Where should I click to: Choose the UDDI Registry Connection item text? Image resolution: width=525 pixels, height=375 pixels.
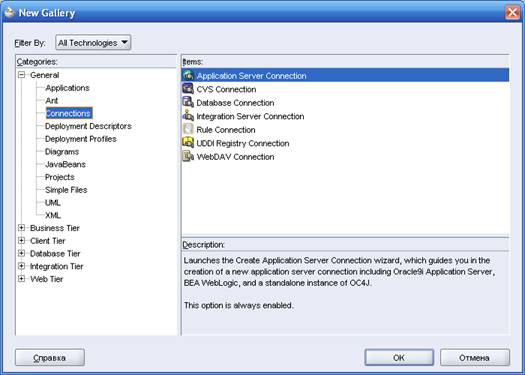click(x=243, y=143)
